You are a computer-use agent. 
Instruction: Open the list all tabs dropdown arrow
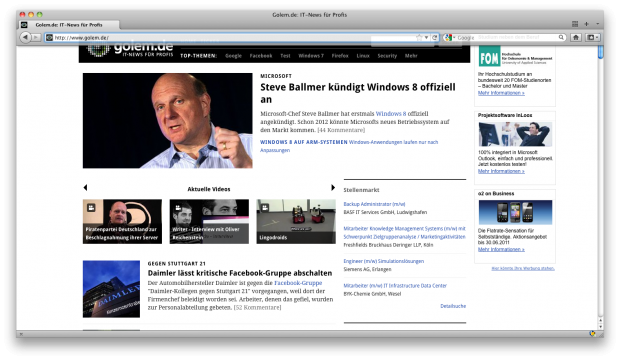(597, 24)
